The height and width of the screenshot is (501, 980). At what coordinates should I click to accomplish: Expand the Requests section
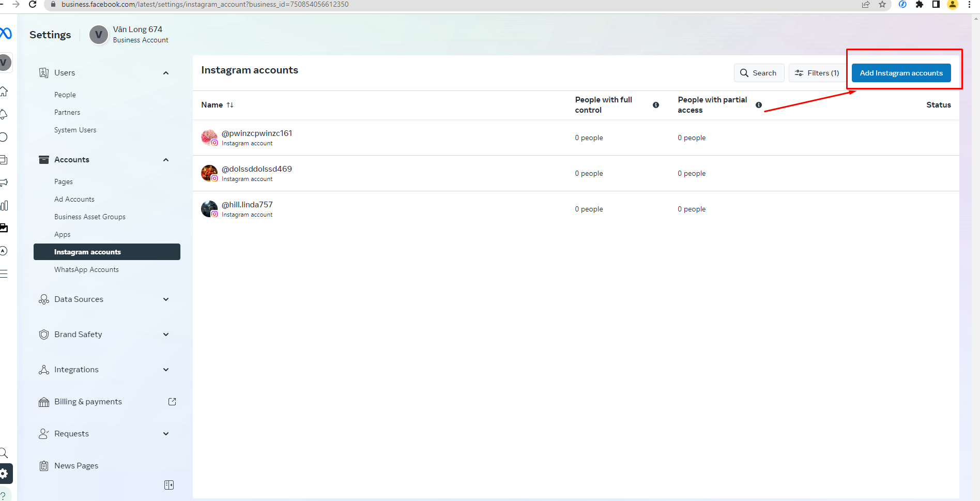107,434
